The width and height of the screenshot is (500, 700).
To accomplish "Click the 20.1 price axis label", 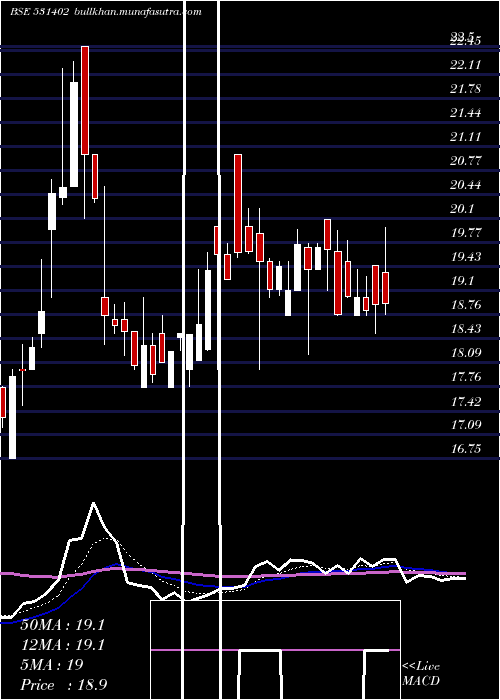I will click(462, 209).
